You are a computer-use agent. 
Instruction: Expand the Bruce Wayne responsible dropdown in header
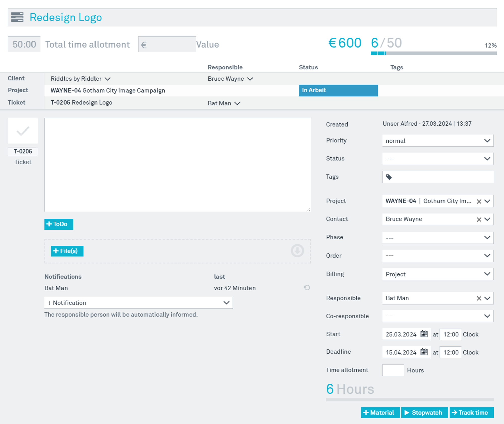250,79
